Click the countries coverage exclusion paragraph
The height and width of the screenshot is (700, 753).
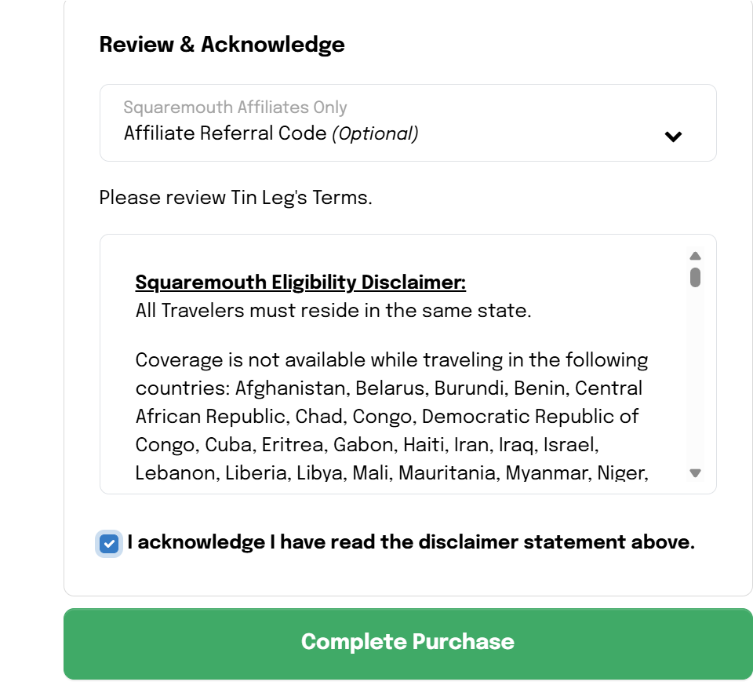[x=392, y=416]
